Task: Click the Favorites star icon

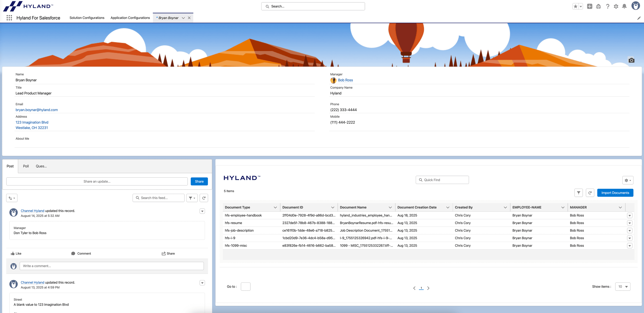Action: 576,7
